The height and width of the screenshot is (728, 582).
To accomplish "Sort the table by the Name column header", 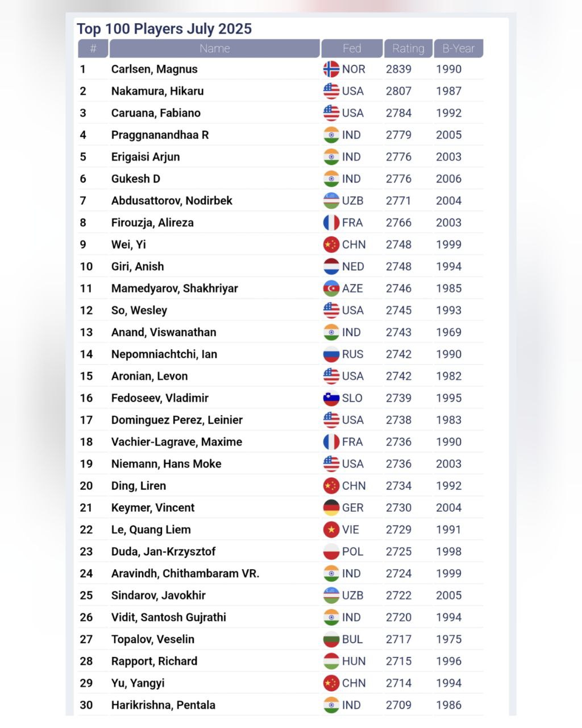I will (214, 49).
